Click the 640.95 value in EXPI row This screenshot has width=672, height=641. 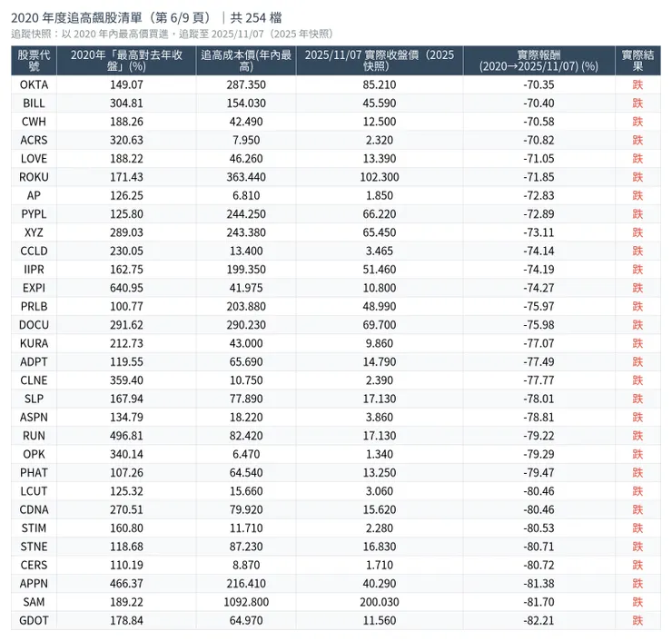point(126,288)
